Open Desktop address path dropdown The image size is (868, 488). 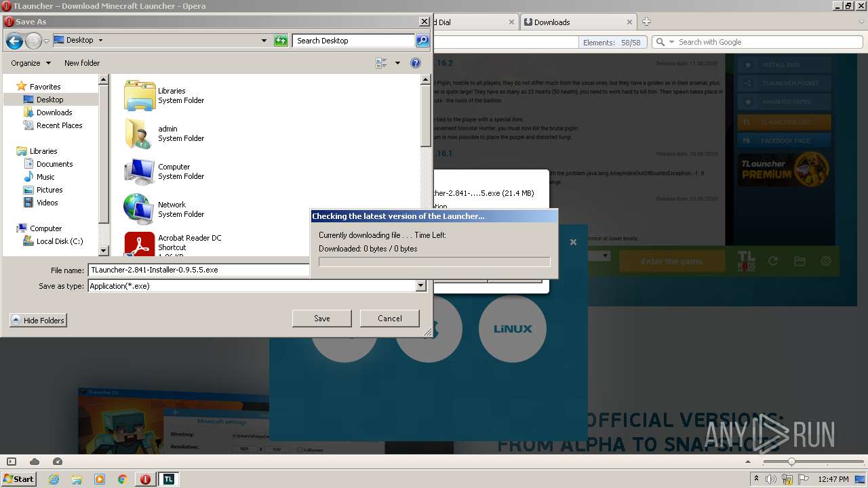tap(264, 41)
